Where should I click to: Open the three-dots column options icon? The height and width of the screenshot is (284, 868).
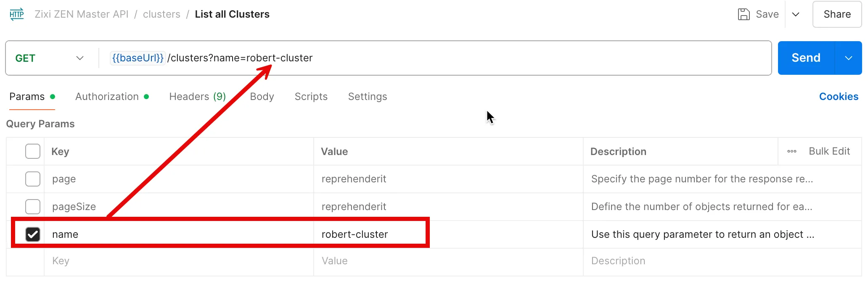(x=792, y=151)
